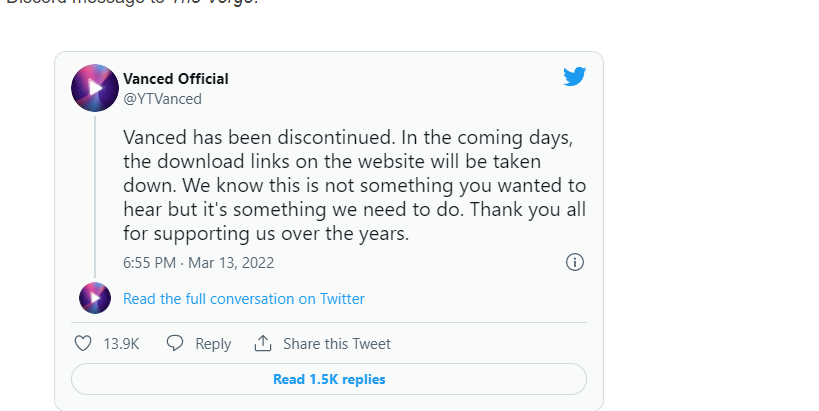Click the Reply text label
Image resolution: width=819 pixels, height=411 pixels.
(x=213, y=344)
